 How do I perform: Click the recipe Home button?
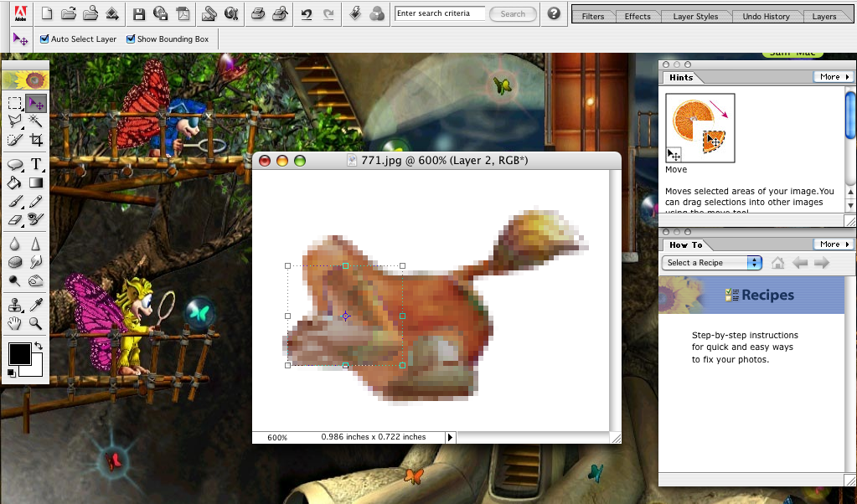(x=777, y=263)
